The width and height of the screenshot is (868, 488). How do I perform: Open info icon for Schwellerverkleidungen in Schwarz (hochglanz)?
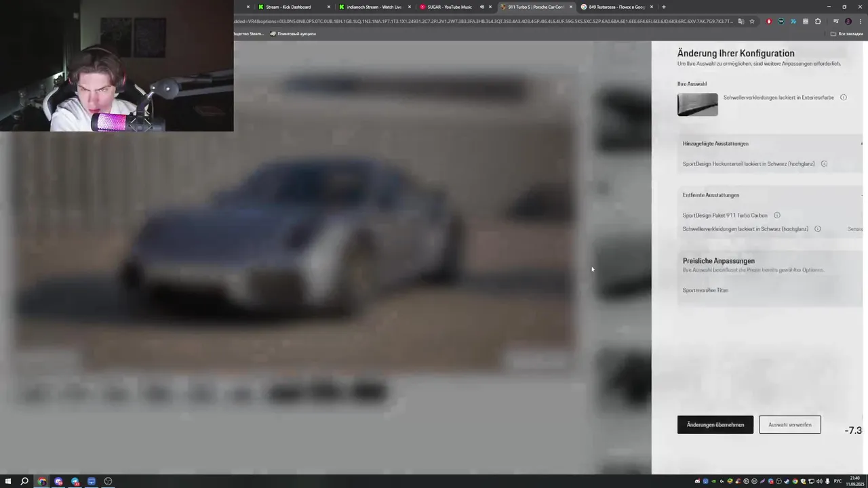(817, 229)
